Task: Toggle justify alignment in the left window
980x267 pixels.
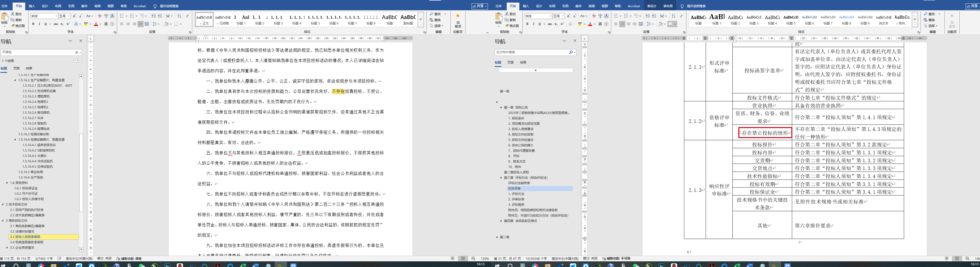Action: 140,24
